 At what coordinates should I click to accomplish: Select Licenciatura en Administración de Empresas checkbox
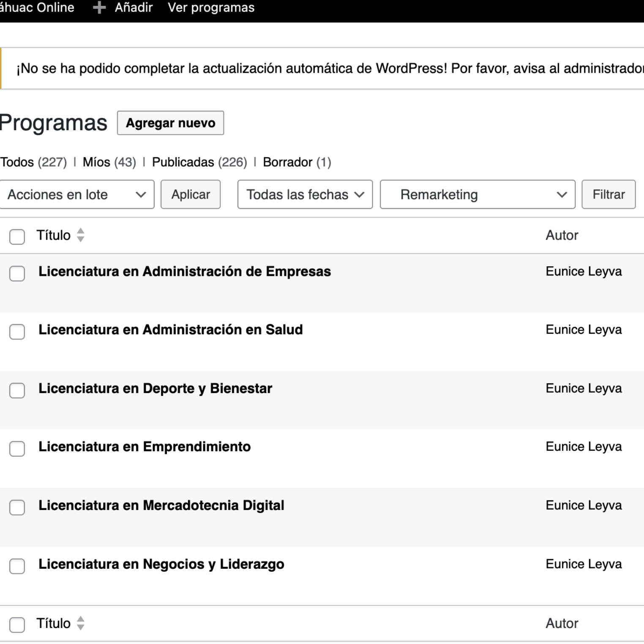17,273
